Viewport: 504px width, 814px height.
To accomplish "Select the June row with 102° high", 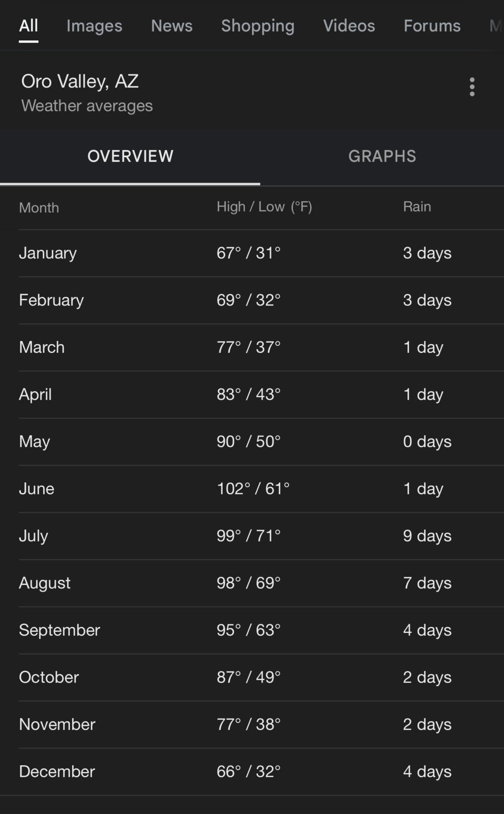I will click(261, 489).
